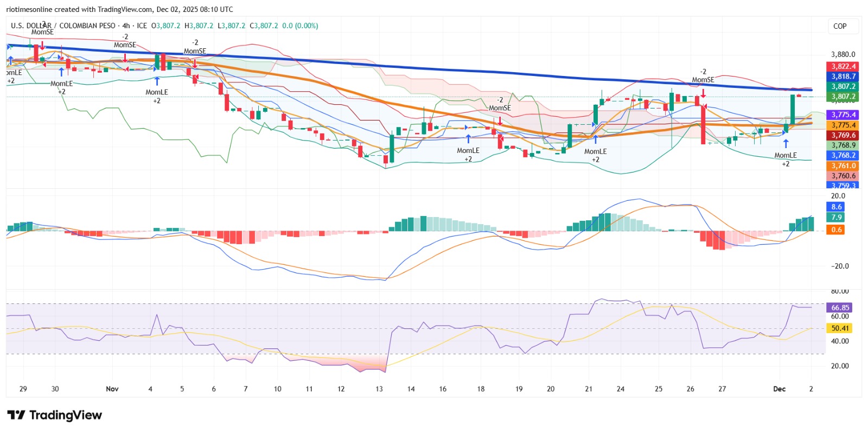Click date 29 on the time axis
868x433 pixels.
(23, 389)
